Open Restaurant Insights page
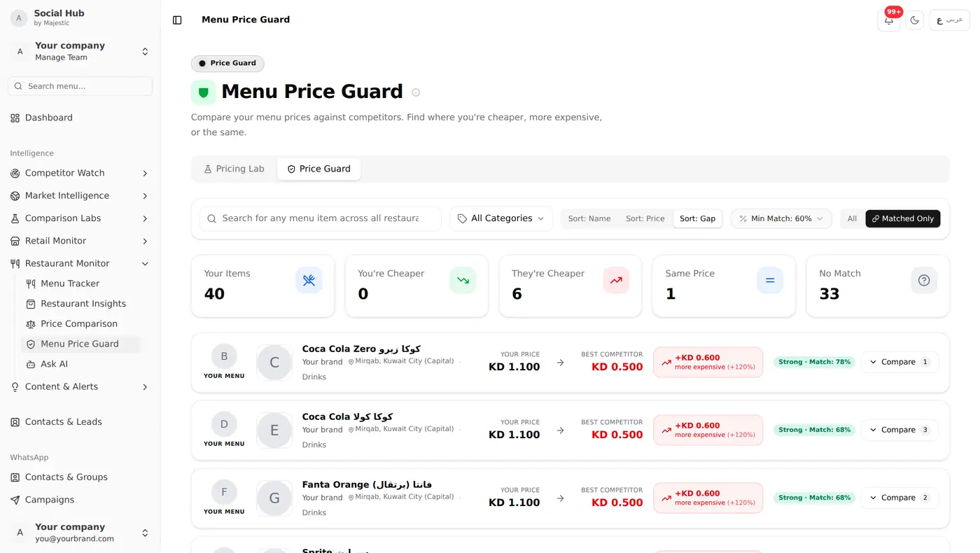Image resolution: width=980 pixels, height=553 pixels. pyautogui.click(x=80, y=304)
